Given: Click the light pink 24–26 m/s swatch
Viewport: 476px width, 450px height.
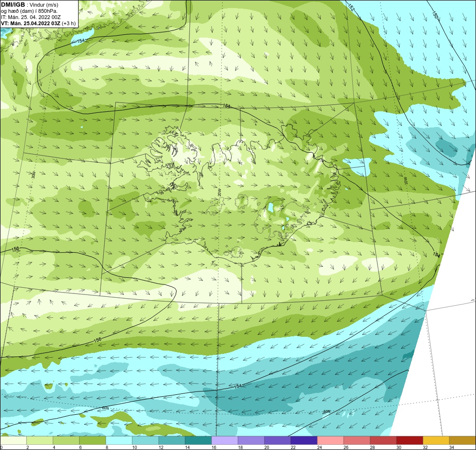Looking at the screenshot, I should point(330,440).
